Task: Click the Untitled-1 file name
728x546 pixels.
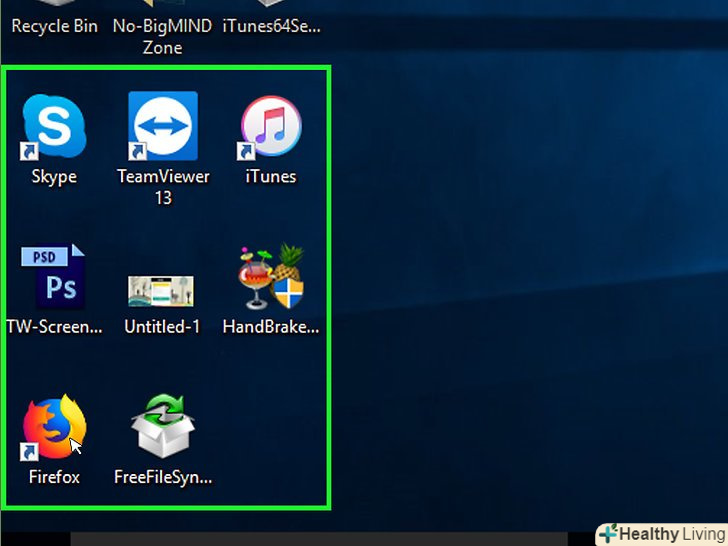Action: coord(162,327)
